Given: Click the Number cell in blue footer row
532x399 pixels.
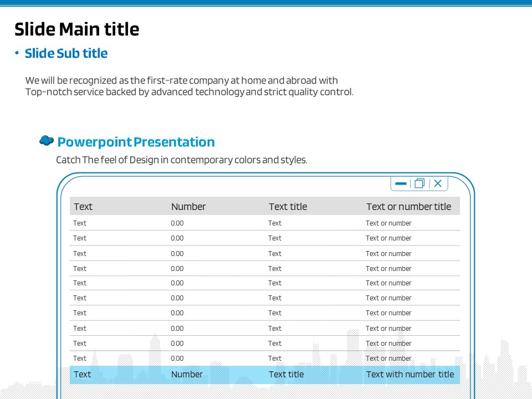Looking at the screenshot, I should click(187, 375).
